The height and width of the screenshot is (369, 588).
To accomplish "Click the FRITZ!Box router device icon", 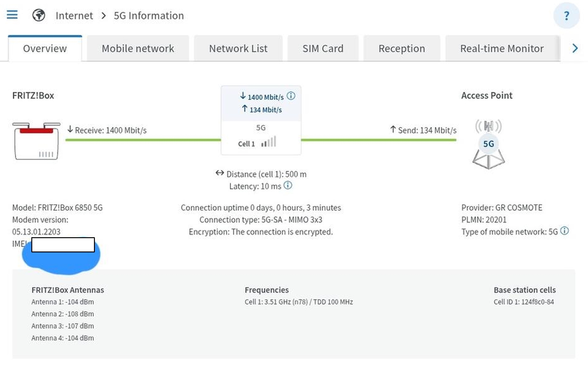I will click(36, 141).
